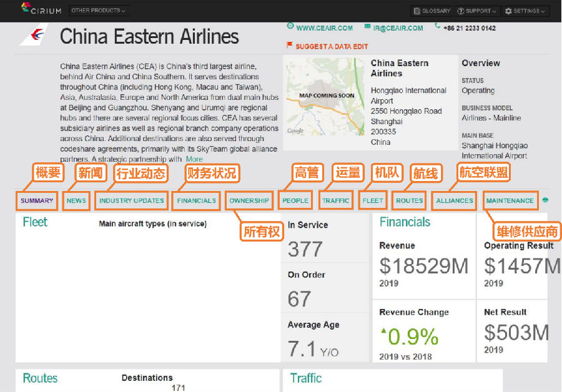Switch to the News tab
This screenshot has height=392, width=562.
[76, 200]
